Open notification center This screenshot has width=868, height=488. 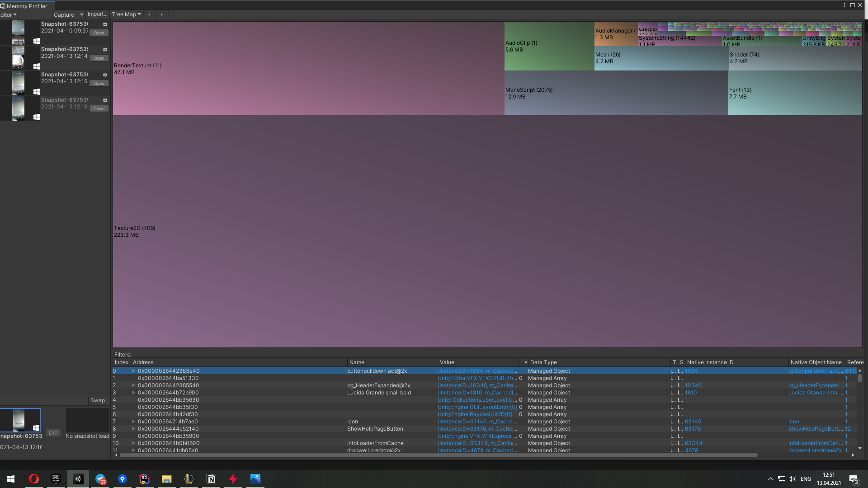(854, 479)
